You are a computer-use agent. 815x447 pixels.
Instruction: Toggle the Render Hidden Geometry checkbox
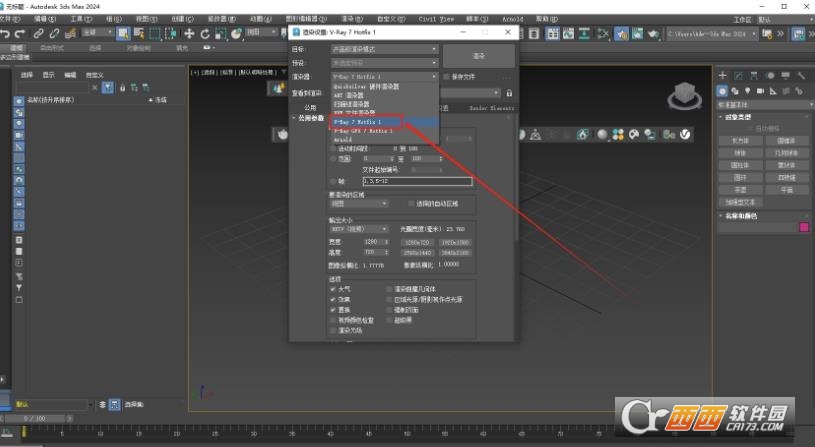click(389, 288)
